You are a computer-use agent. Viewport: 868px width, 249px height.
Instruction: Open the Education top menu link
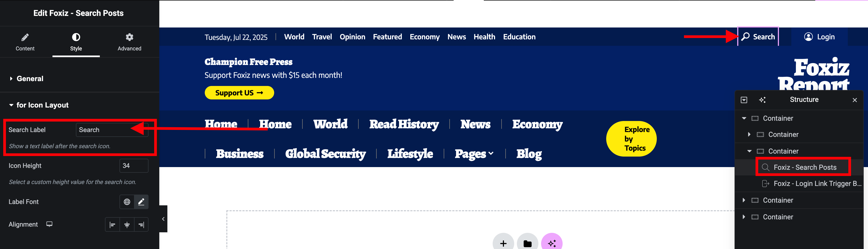pyautogui.click(x=519, y=37)
